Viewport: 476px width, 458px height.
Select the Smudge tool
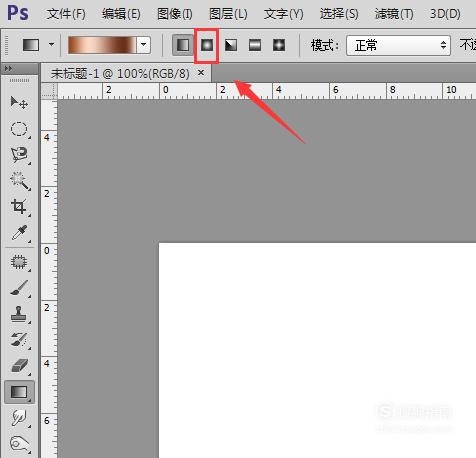[19, 418]
